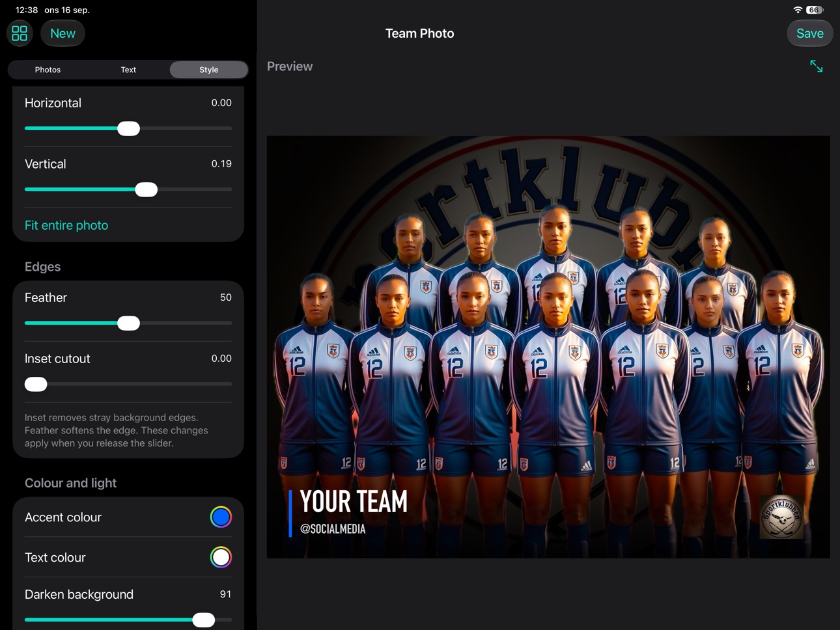Viewport: 840px width, 630px height.
Task: Open the projects grid icon
Action: (20, 33)
